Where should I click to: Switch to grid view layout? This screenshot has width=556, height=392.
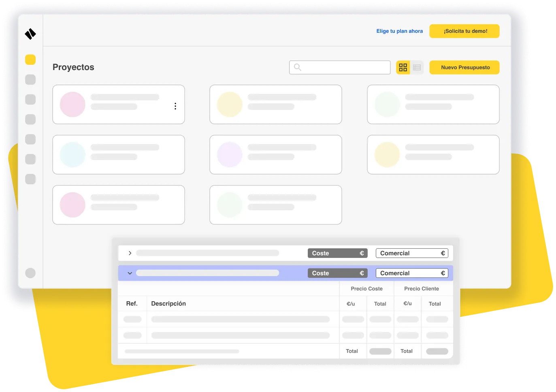coord(403,67)
